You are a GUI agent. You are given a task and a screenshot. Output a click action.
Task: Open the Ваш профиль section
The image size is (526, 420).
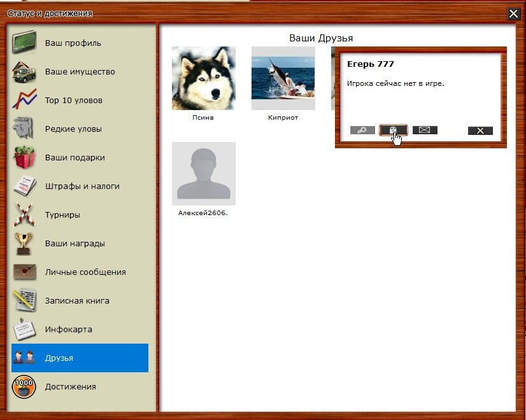pyautogui.click(x=73, y=43)
